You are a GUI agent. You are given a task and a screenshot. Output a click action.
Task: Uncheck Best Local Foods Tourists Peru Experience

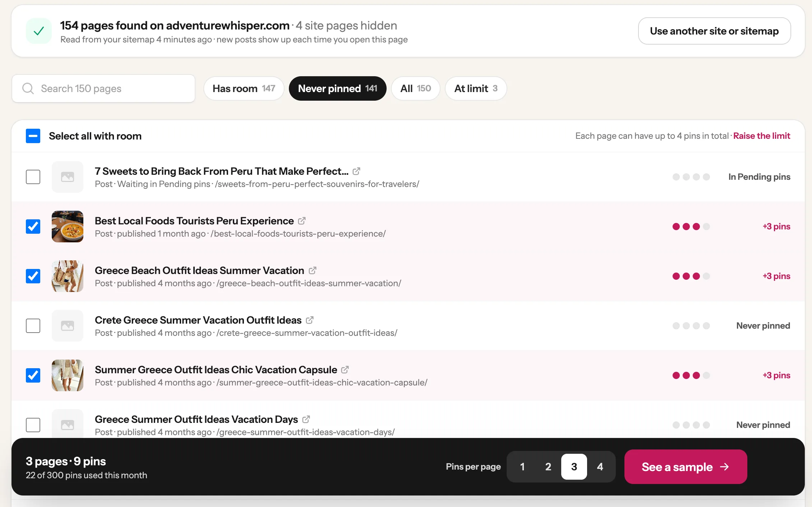pos(33,227)
